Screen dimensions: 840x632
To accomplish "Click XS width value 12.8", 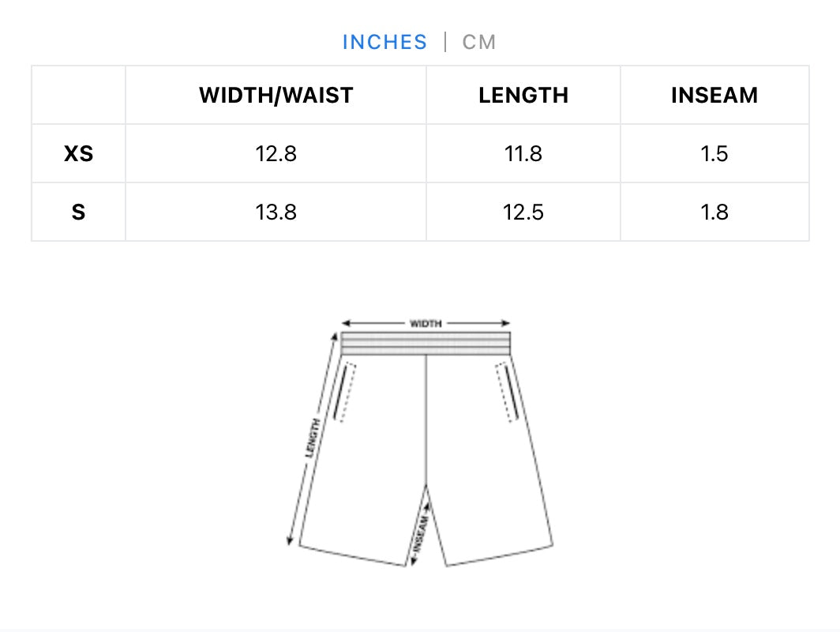I will click(276, 154).
